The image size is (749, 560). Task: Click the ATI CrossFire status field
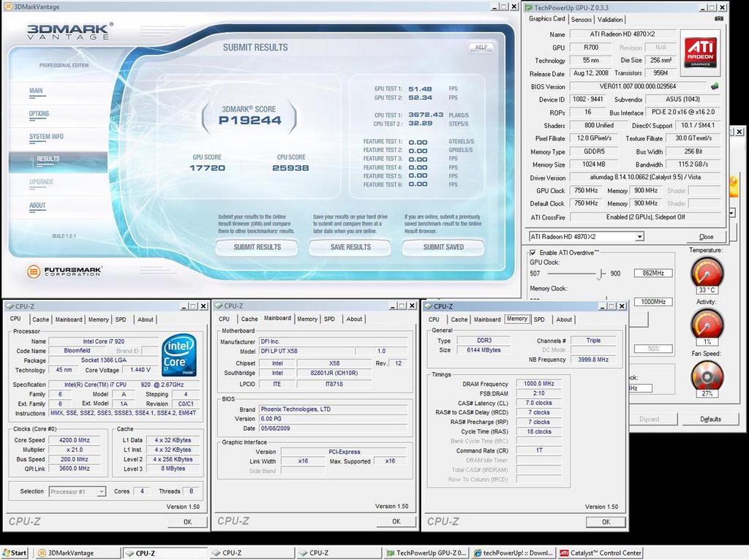click(645, 216)
